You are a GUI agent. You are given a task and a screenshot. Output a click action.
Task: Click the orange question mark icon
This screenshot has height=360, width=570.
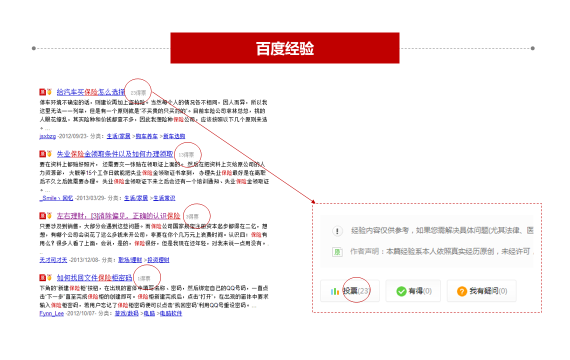[462, 291]
